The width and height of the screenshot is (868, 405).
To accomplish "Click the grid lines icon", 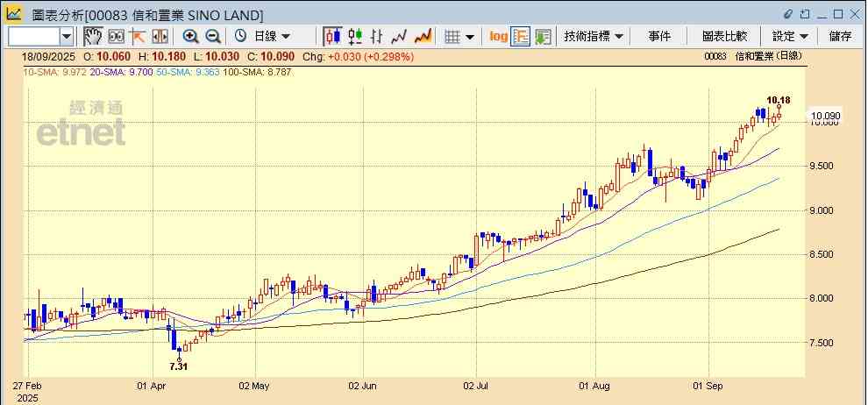I will click(452, 37).
